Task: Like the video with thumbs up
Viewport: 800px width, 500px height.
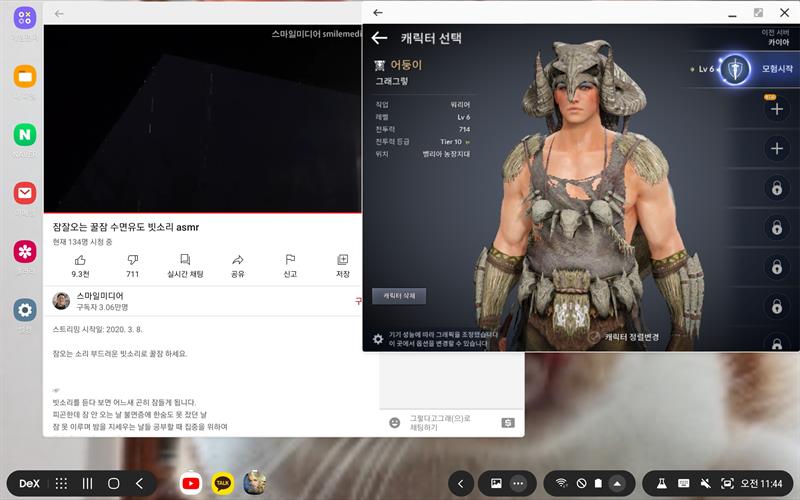Action: 80,260
